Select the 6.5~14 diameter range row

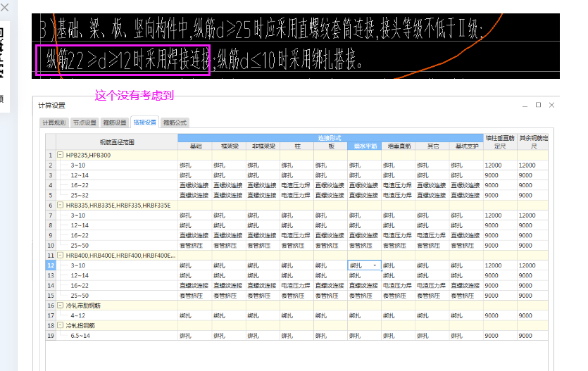[x=80, y=336]
